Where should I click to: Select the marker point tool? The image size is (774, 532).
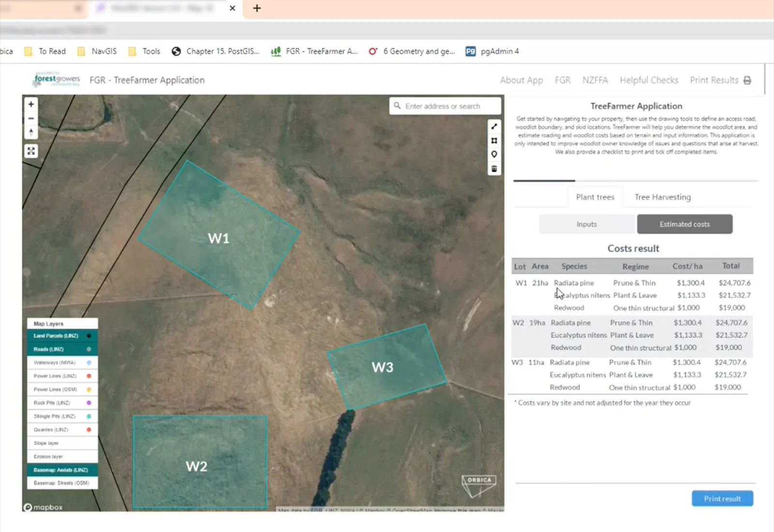click(494, 155)
